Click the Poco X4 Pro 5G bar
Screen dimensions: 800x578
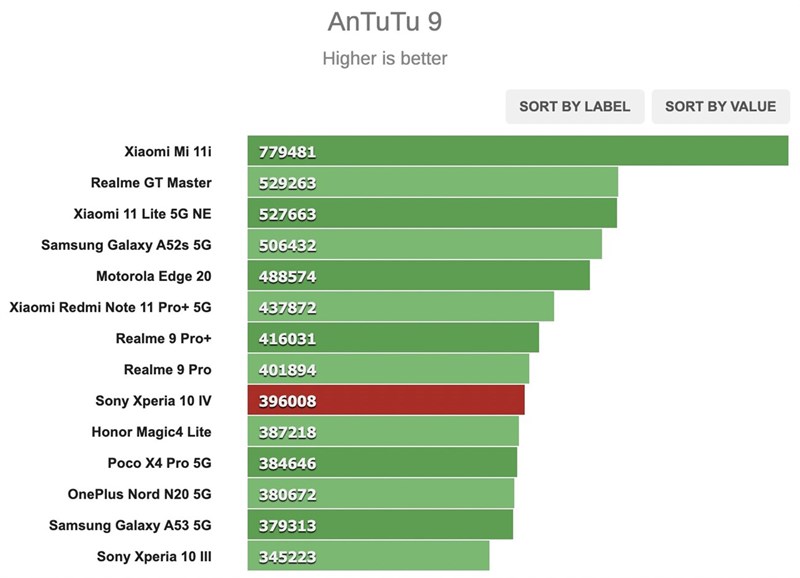(382, 462)
